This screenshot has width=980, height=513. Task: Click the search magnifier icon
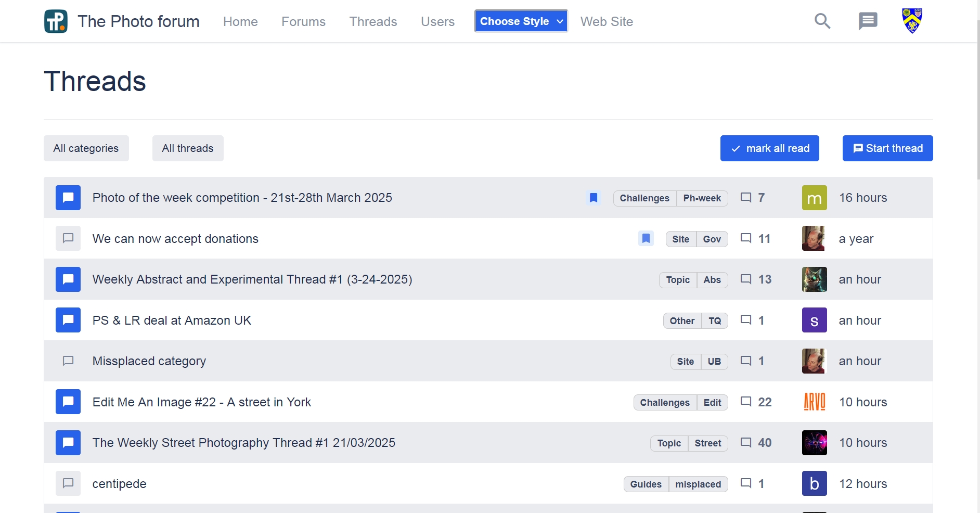coord(822,21)
